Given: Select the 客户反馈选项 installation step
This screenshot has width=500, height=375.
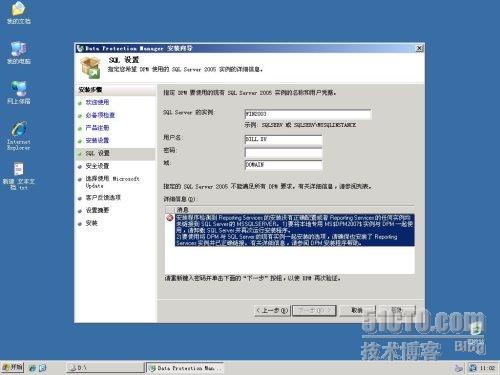Looking at the screenshot, I should pyautogui.click(x=103, y=197).
